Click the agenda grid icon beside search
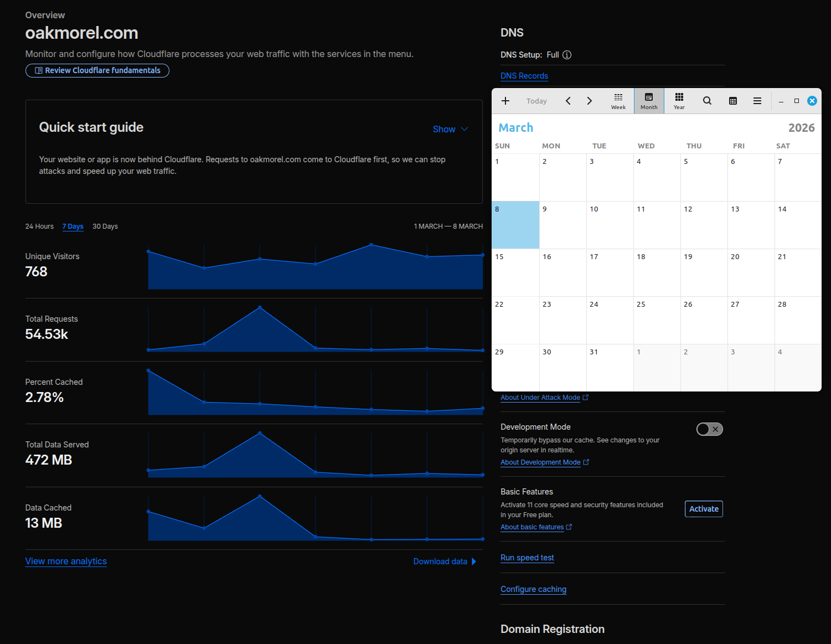This screenshot has width=831, height=644. click(732, 101)
